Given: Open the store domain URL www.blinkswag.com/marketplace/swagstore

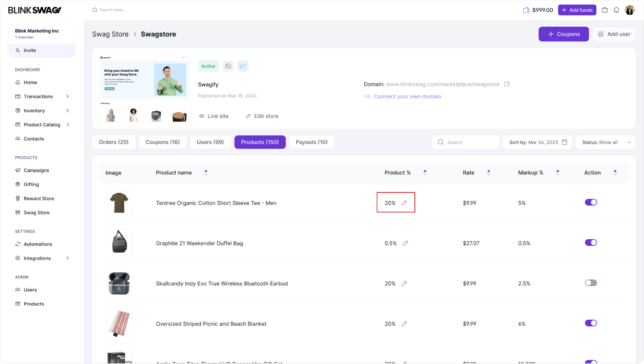Looking at the screenshot, I should (442, 84).
